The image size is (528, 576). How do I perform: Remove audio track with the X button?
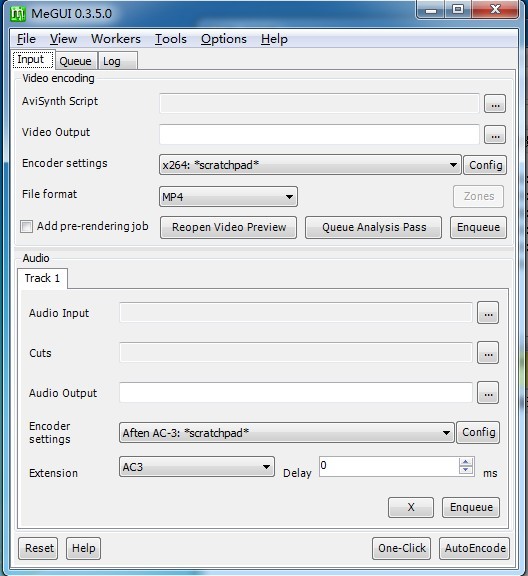coord(411,507)
